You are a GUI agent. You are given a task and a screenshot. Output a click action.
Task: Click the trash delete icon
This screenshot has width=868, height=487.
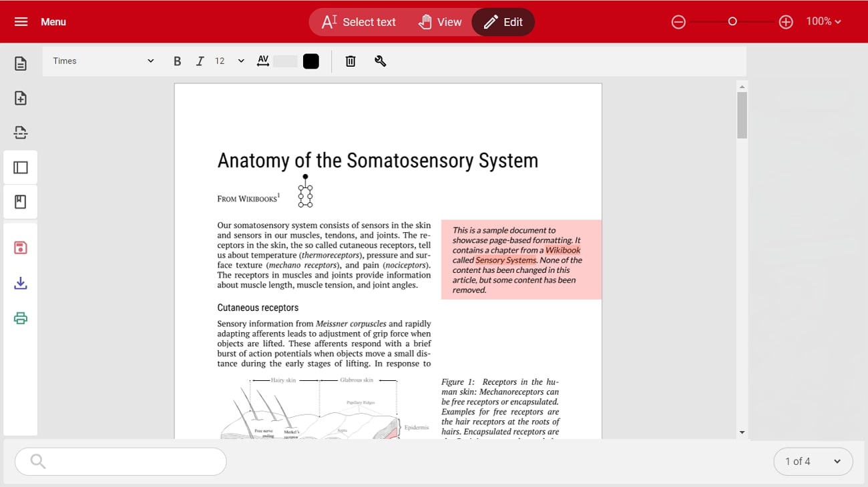[351, 61]
